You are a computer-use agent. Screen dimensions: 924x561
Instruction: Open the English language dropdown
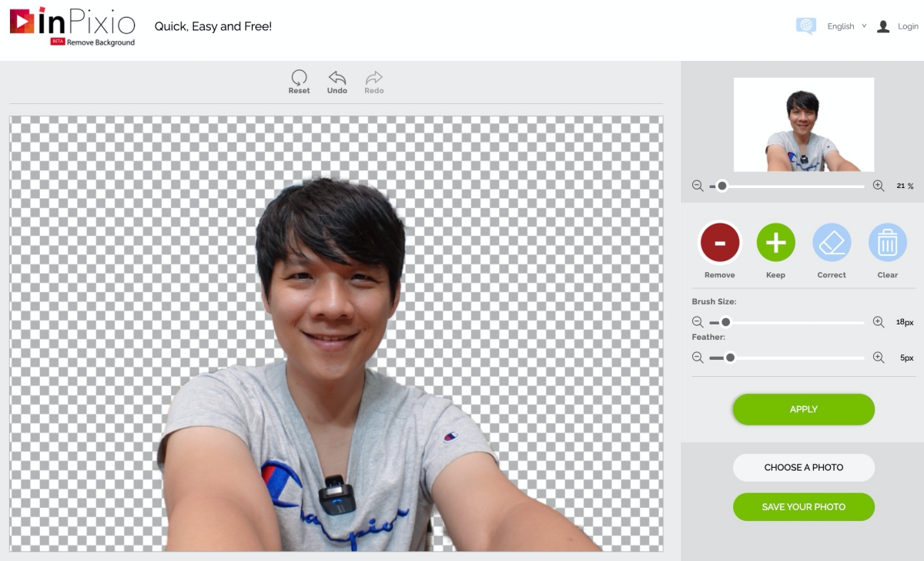tap(846, 26)
